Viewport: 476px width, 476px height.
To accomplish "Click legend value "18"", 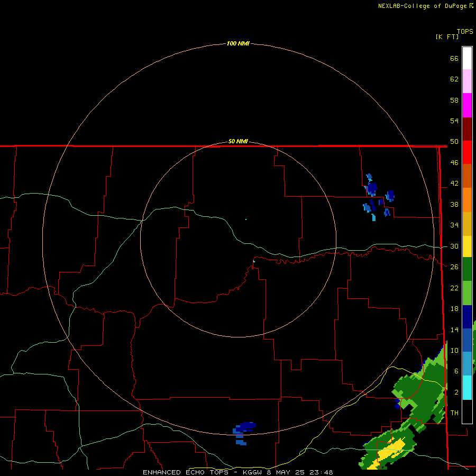I will pos(454,309).
